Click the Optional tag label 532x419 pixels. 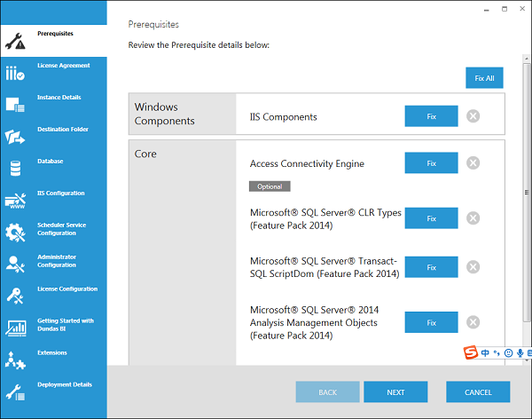point(270,186)
